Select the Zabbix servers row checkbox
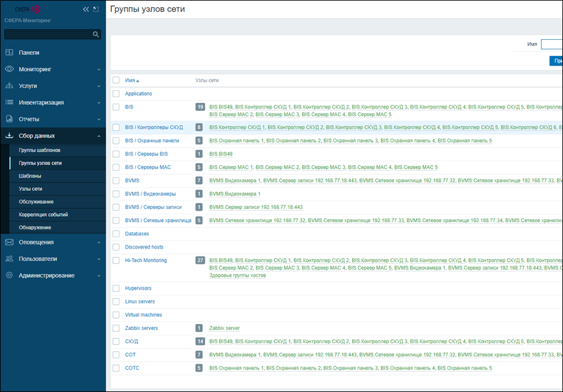Screen dimensions: 563x392 (116, 328)
